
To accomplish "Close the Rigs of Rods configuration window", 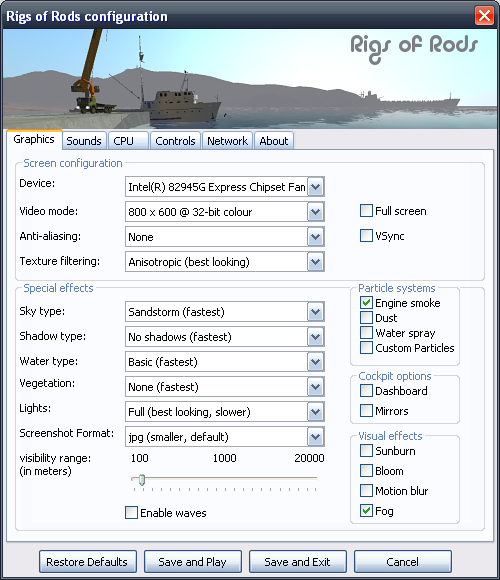I will coord(484,16).
